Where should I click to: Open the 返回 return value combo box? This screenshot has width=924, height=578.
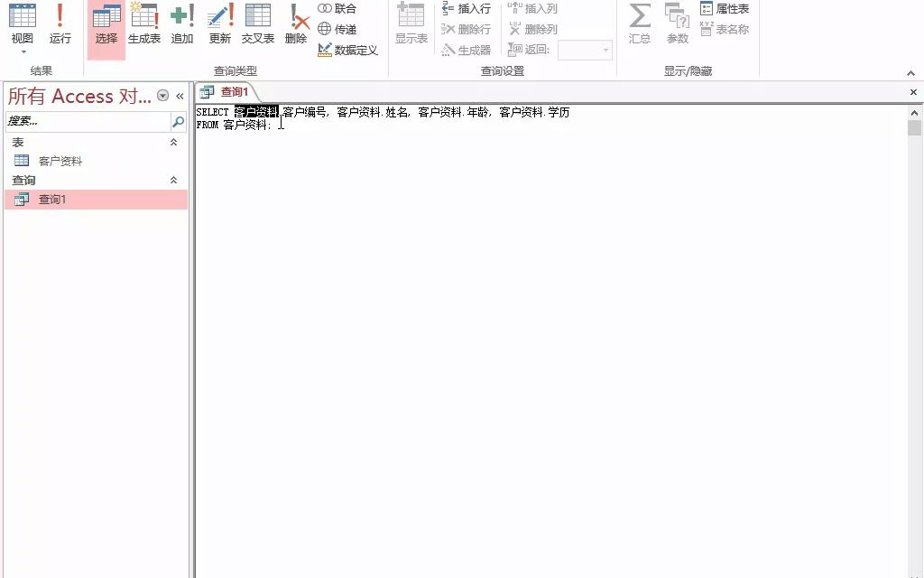point(585,51)
